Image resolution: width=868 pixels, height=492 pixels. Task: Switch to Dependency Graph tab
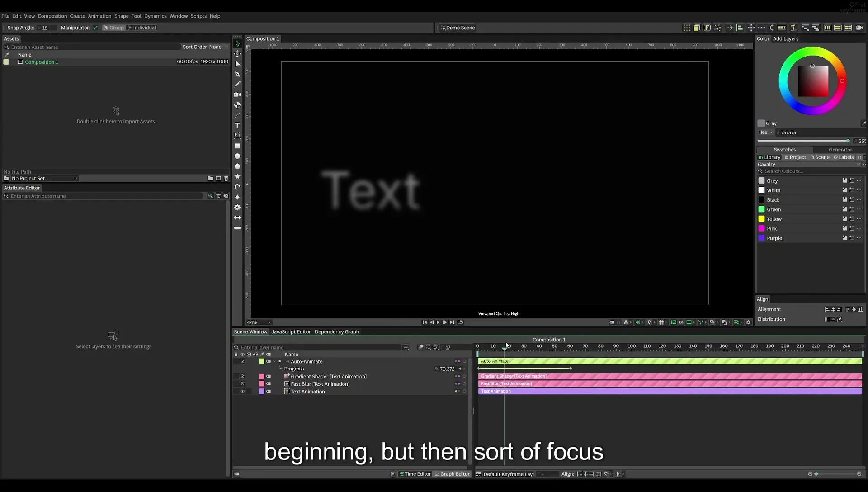point(337,332)
